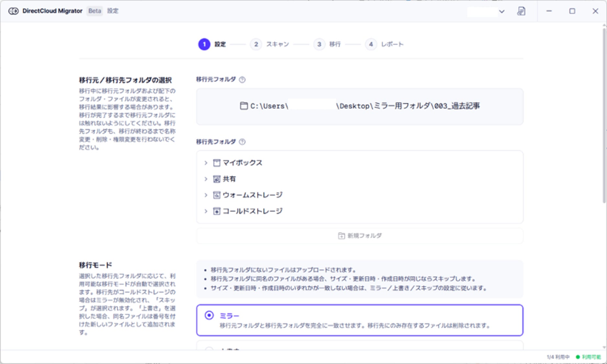Click the 共有 shared folder icon
Screen dimensions: 607x364
217,179
